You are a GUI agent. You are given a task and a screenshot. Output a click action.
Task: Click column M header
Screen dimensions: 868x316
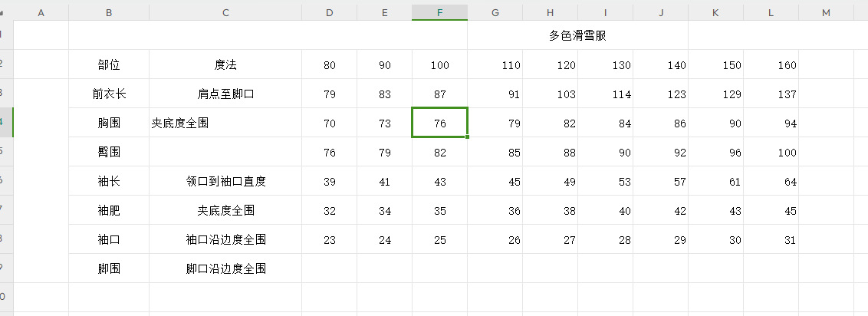[x=826, y=12]
